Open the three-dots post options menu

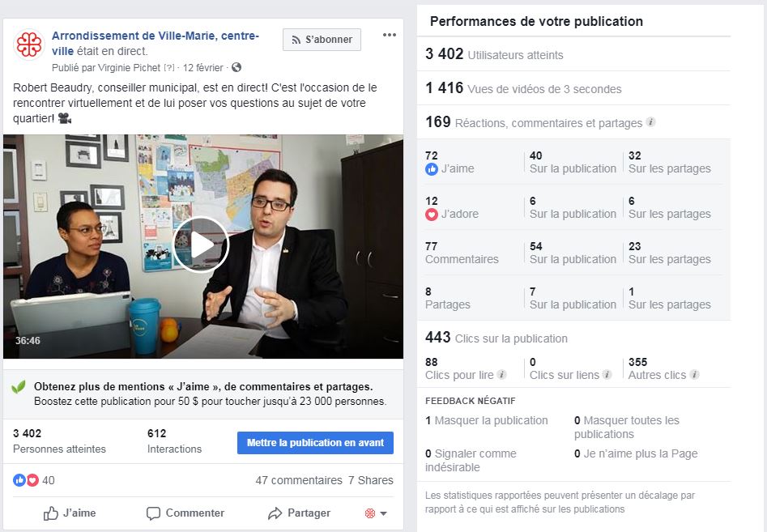tap(390, 35)
